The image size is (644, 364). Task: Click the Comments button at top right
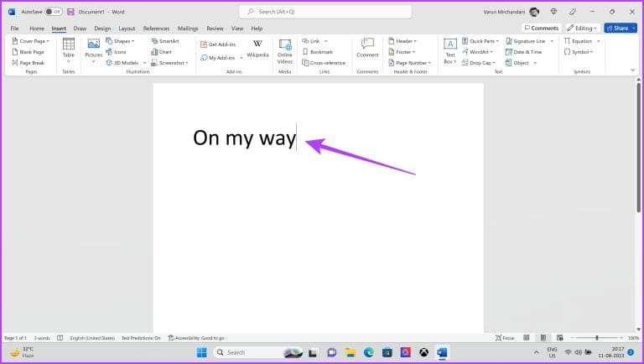coord(541,28)
